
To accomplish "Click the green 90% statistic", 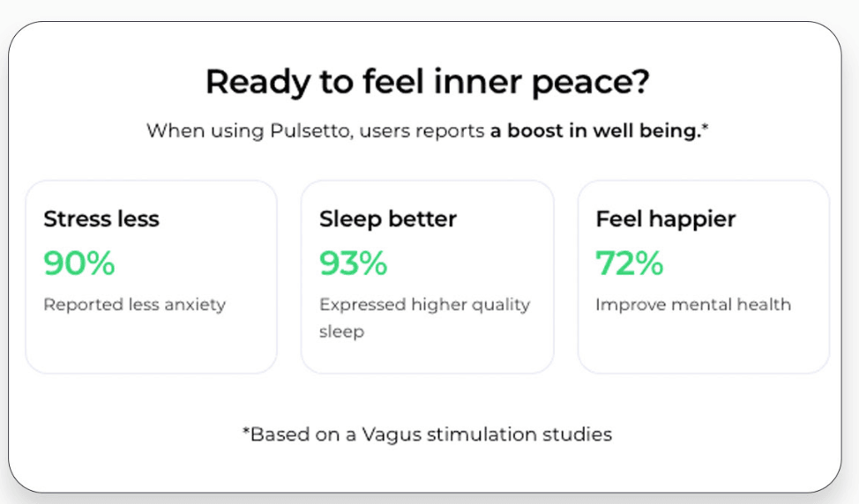I will [x=79, y=263].
